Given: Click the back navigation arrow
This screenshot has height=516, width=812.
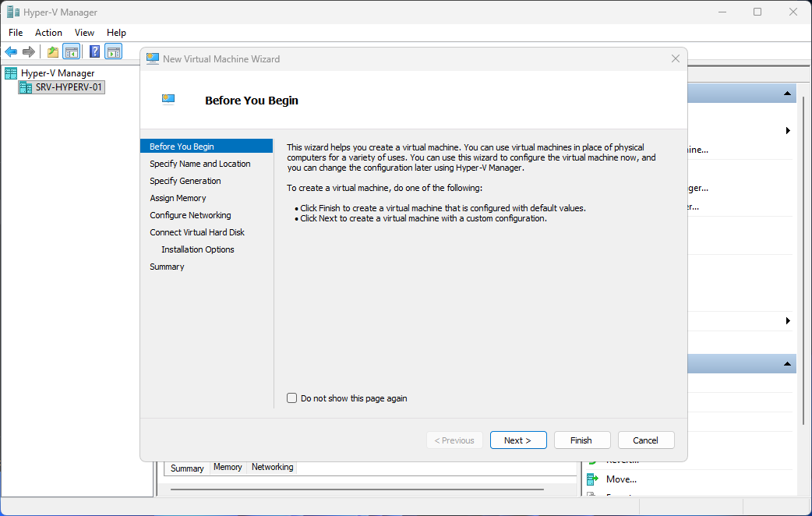Looking at the screenshot, I should [10, 51].
